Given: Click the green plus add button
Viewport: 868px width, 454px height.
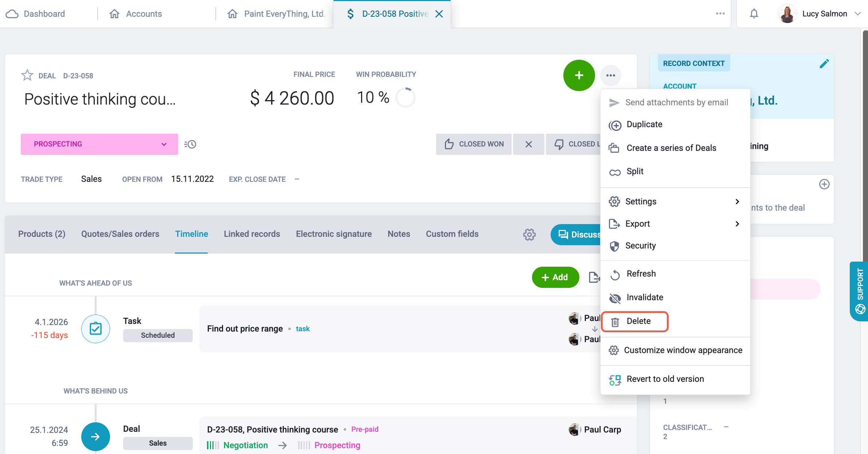Looking at the screenshot, I should (x=579, y=75).
